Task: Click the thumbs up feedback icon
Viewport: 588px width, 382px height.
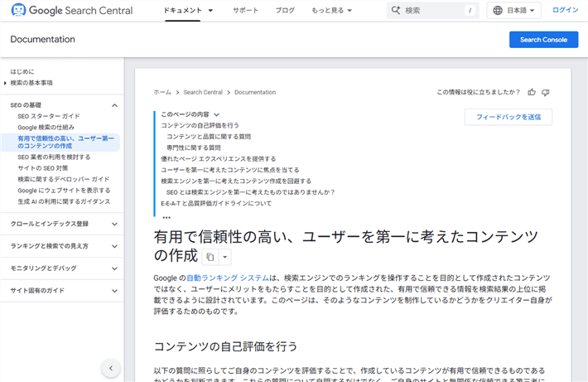Action: [x=532, y=92]
